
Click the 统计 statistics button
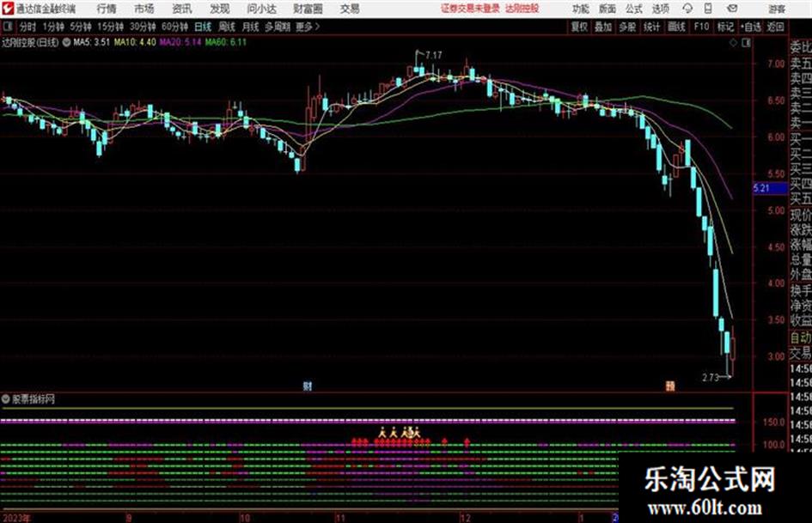point(652,27)
